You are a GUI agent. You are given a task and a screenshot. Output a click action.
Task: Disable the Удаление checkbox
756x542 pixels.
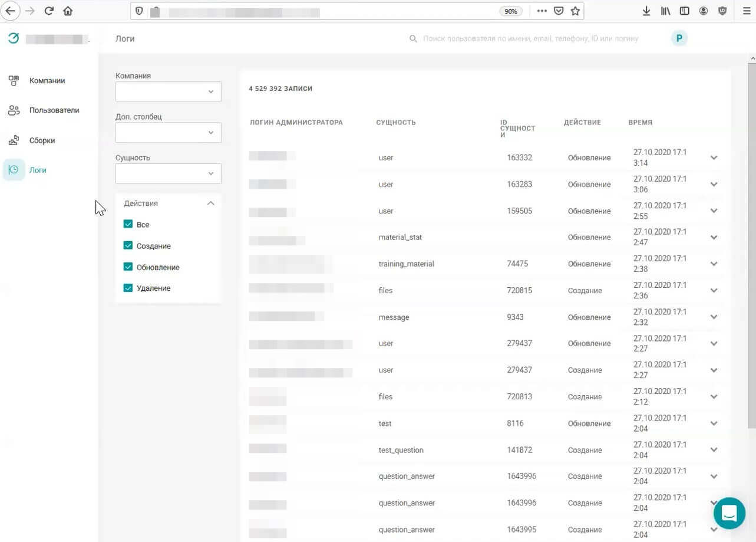(x=128, y=288)
